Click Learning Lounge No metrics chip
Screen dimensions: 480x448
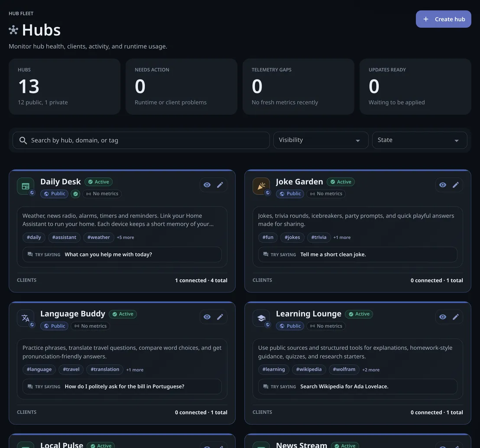[326, 326]
